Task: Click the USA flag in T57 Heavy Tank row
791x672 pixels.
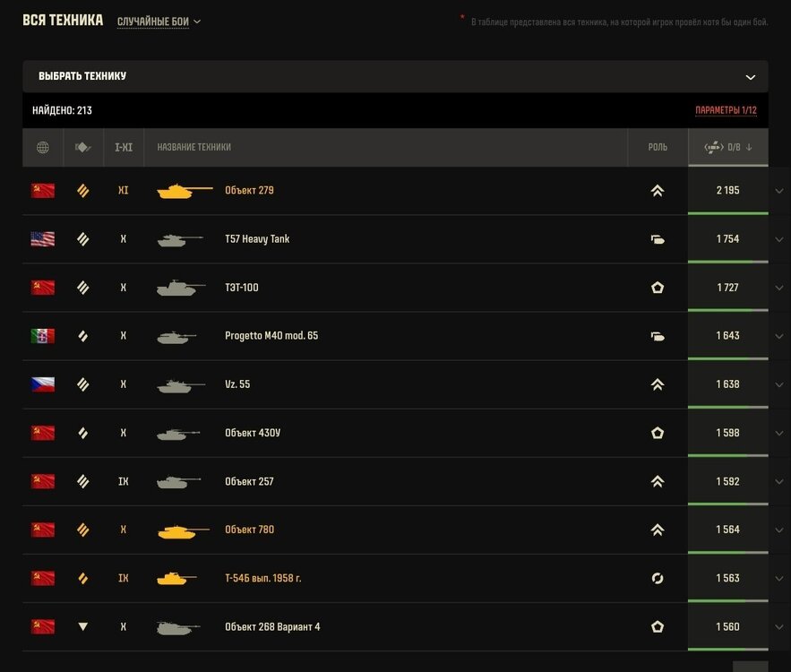Action: point(43,239)
